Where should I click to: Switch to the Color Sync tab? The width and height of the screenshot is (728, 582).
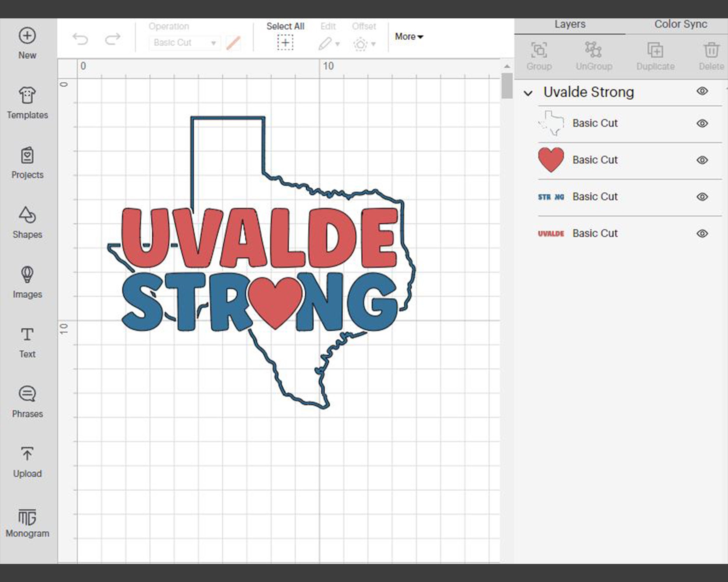pyautogui.click(x=681, y=24)
